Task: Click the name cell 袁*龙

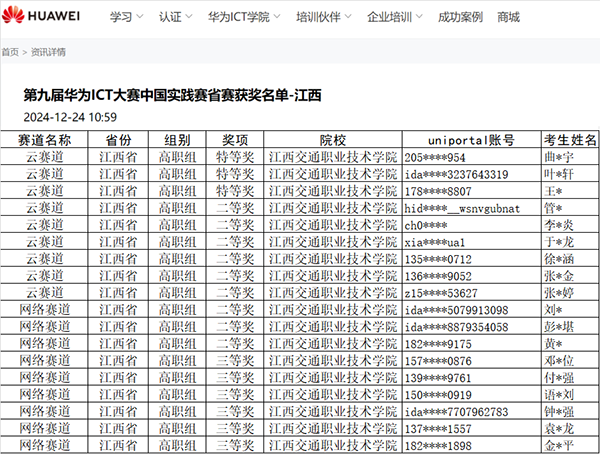Action: [x=570, y=428]
